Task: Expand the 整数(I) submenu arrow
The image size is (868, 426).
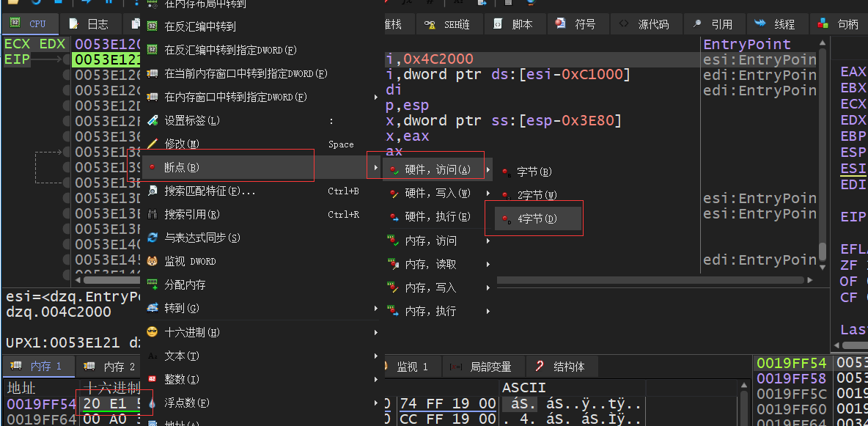Action: pyautogui.click(x=376, y=379)
